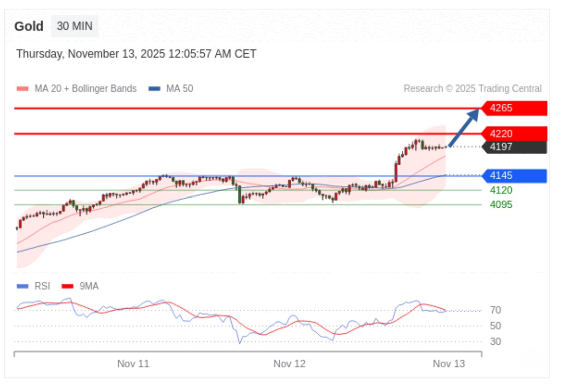Click the green 4120 support label

pos(501,190)
